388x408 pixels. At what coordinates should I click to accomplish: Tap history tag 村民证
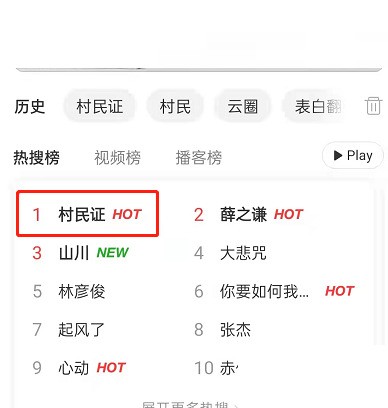pyautogui.click(x=99, y=107)
